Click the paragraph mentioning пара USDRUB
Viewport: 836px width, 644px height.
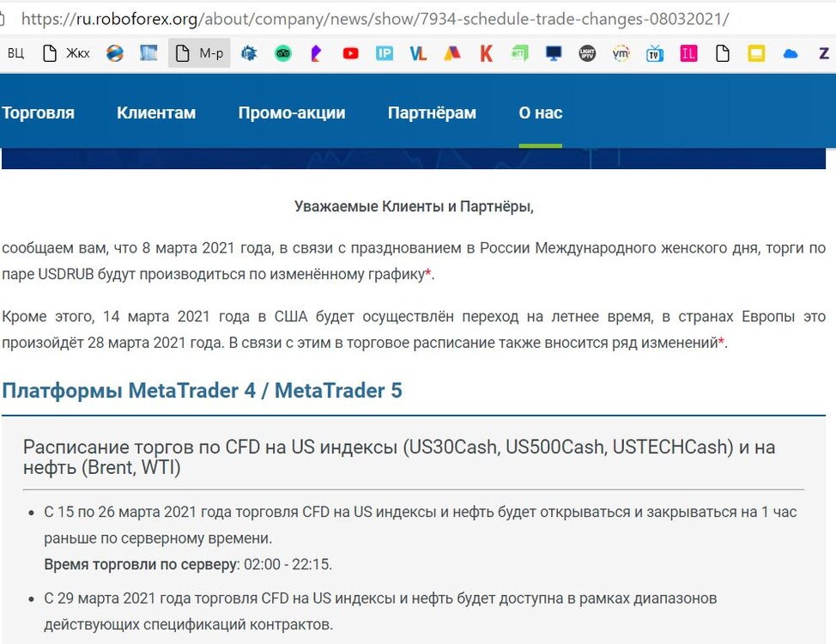(x=414, y=261)
